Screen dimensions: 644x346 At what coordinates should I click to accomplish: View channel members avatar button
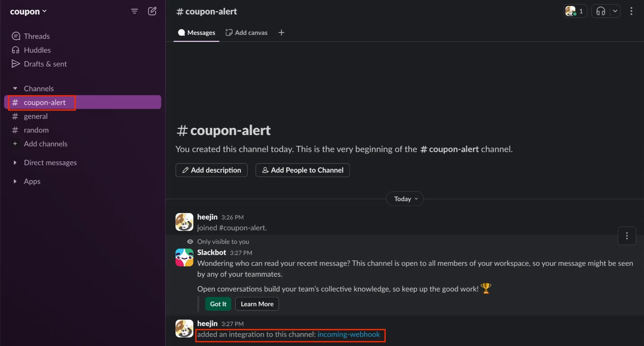click(x=575, y=11)
